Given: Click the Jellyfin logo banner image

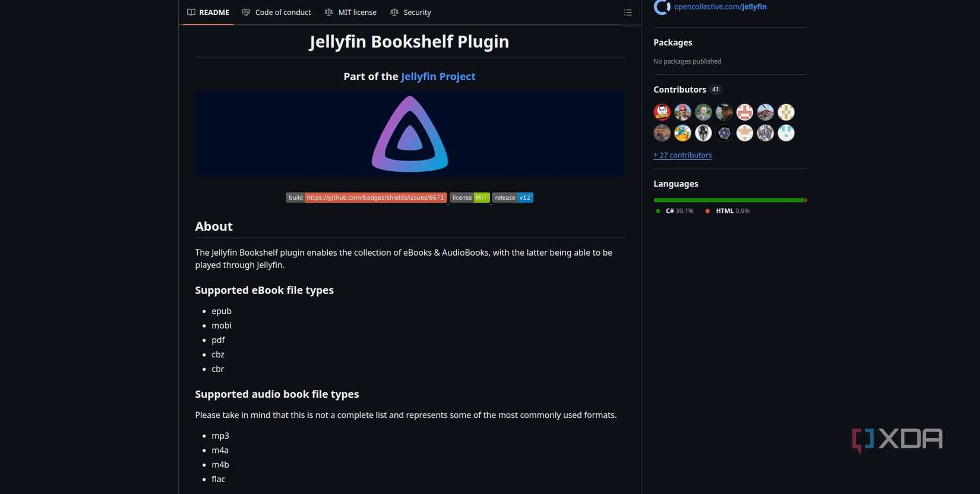Looking at the screenshot, I should [x=409, y=134].
